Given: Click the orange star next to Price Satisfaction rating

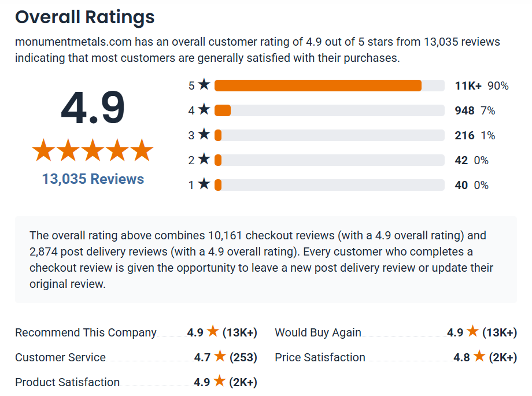Looking at the screenshot, I should pos(479,357).
